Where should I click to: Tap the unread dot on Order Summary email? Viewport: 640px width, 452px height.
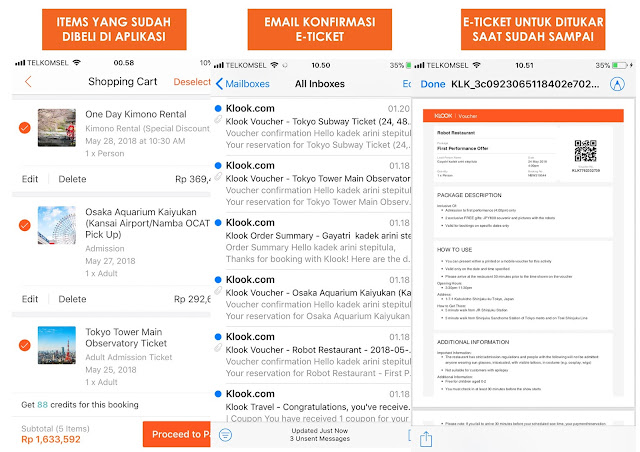218,223
